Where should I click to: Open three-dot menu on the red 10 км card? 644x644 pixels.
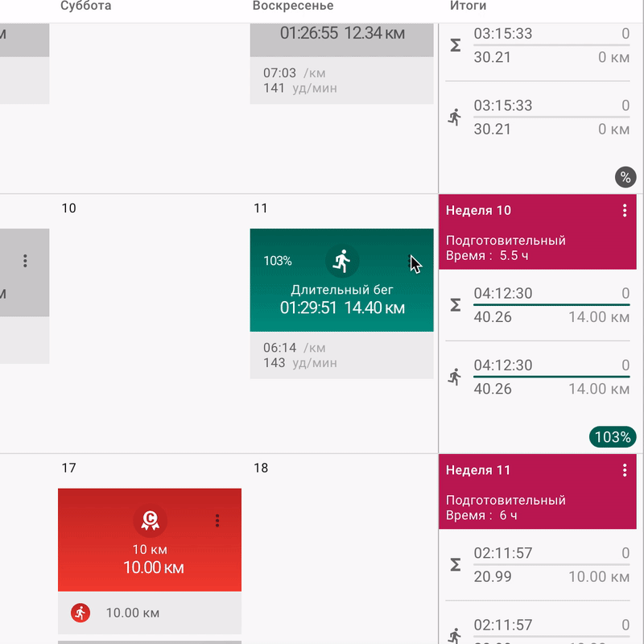click(x=217, y=520)
